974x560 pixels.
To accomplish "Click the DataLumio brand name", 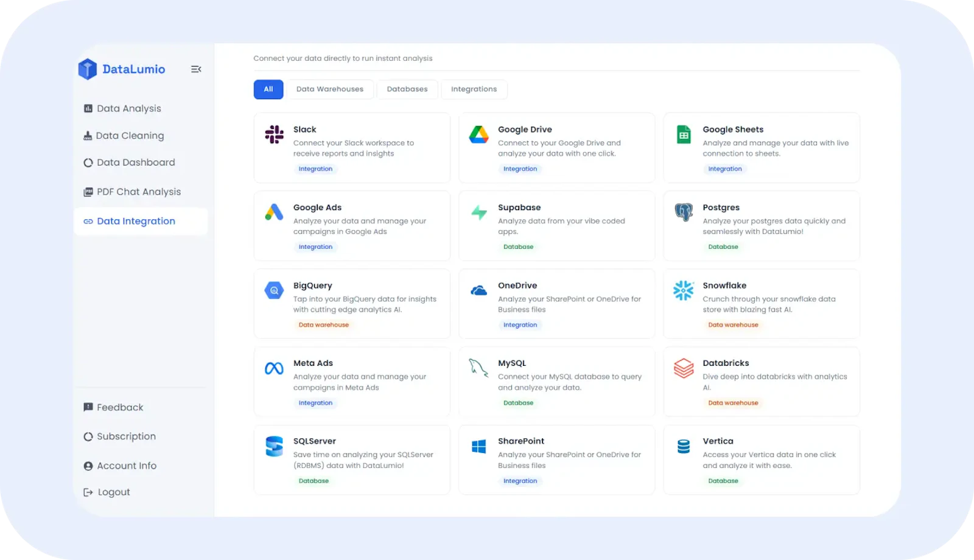I will (134, 69).
